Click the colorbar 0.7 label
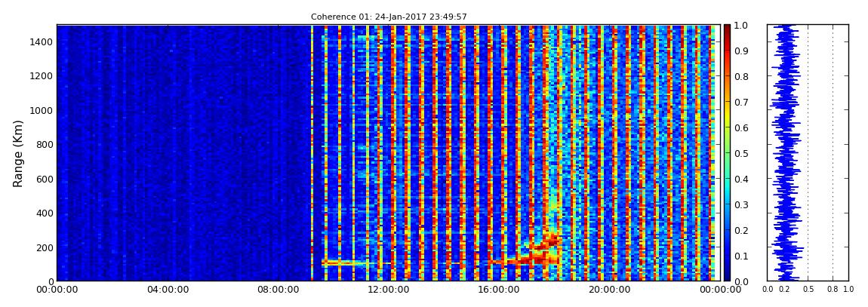 tap(740, 103)
